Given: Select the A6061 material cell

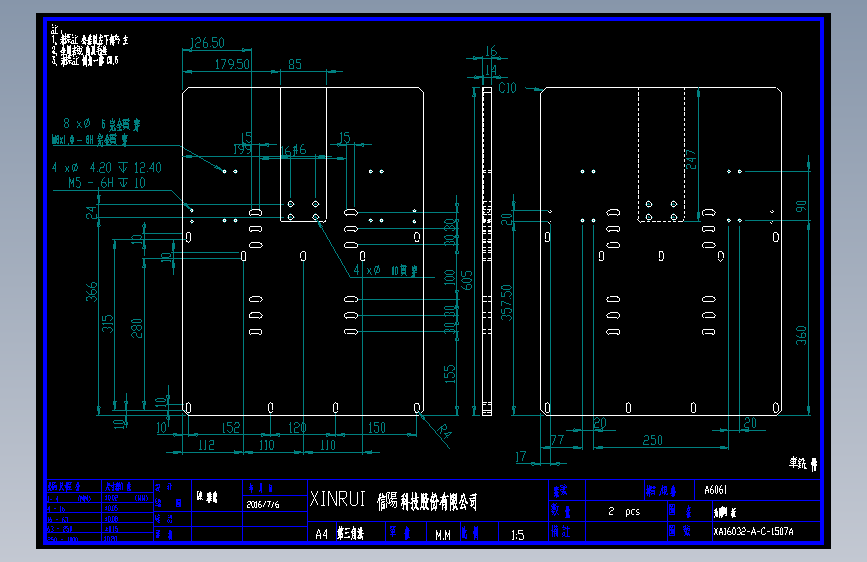Looking at the screenshot, I should 715,490.
